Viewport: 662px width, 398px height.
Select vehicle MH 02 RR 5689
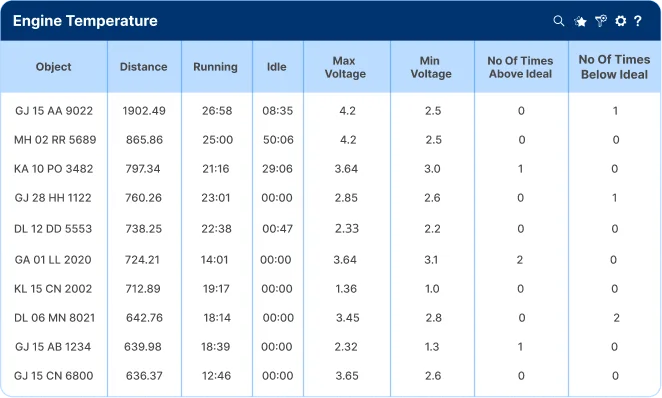(x=55, y=140)
